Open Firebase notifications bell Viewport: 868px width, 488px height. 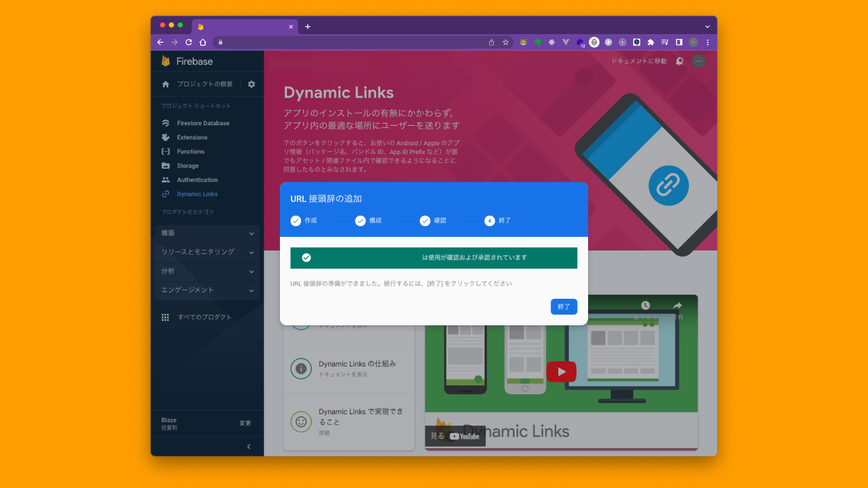pos(680,61)
